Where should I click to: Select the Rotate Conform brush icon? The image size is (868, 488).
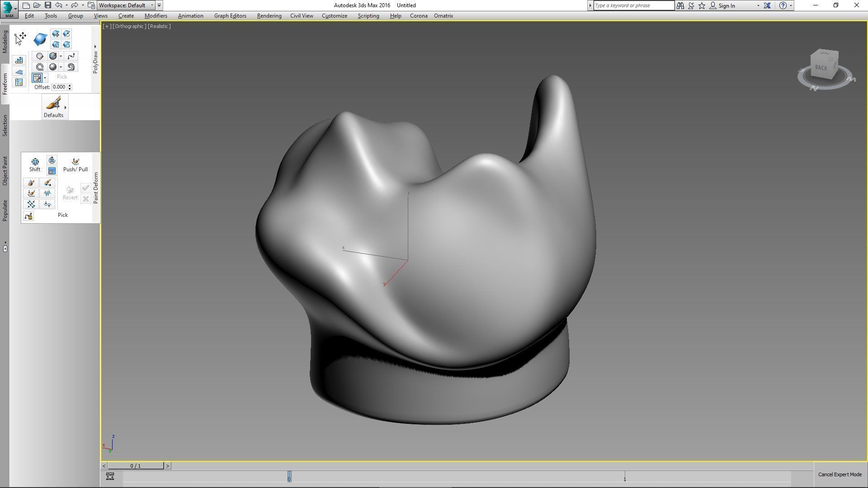(x=66, y=34)
